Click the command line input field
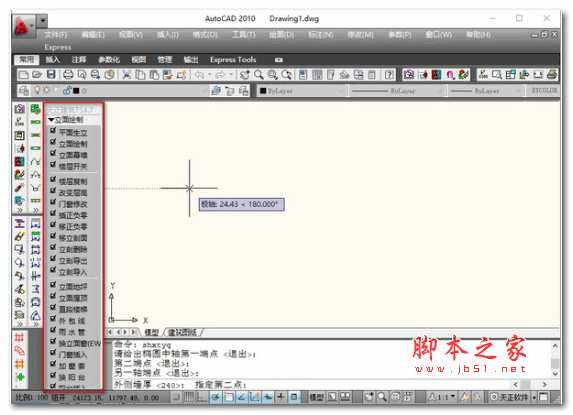573x415 pixels. tap(311, 385)
